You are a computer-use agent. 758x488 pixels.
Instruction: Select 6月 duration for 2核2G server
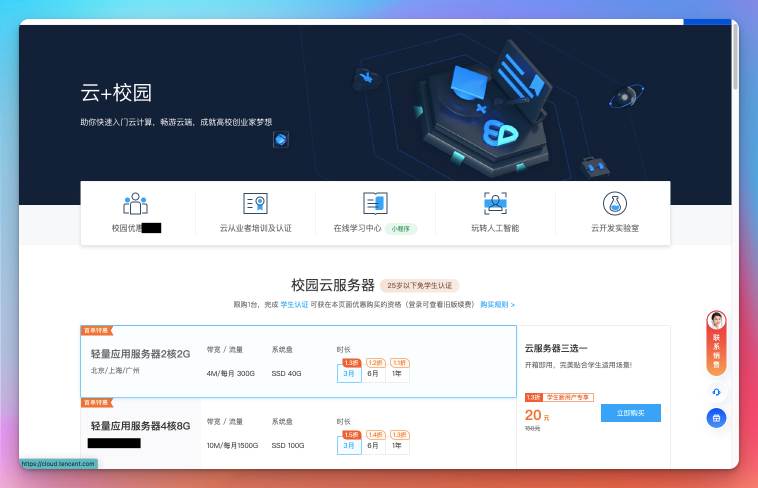373,373
